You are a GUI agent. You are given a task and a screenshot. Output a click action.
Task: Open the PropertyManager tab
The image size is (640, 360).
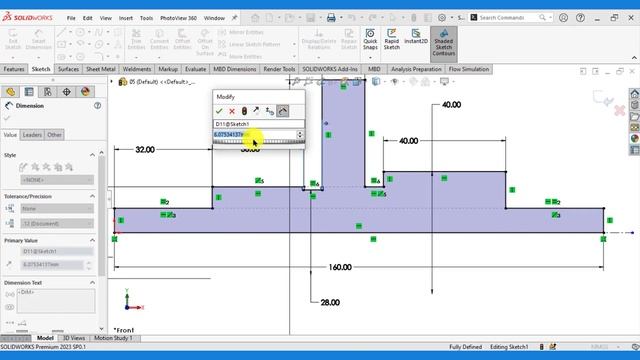[x=29, y=92]
